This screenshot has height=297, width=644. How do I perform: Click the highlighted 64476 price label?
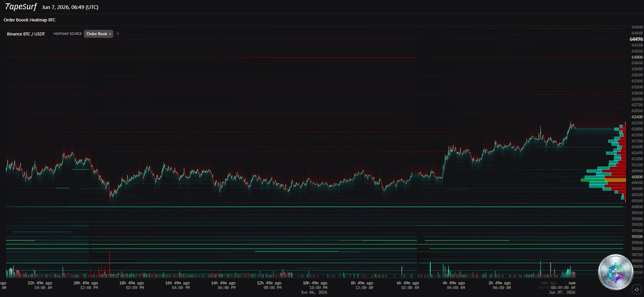point(636,39)
